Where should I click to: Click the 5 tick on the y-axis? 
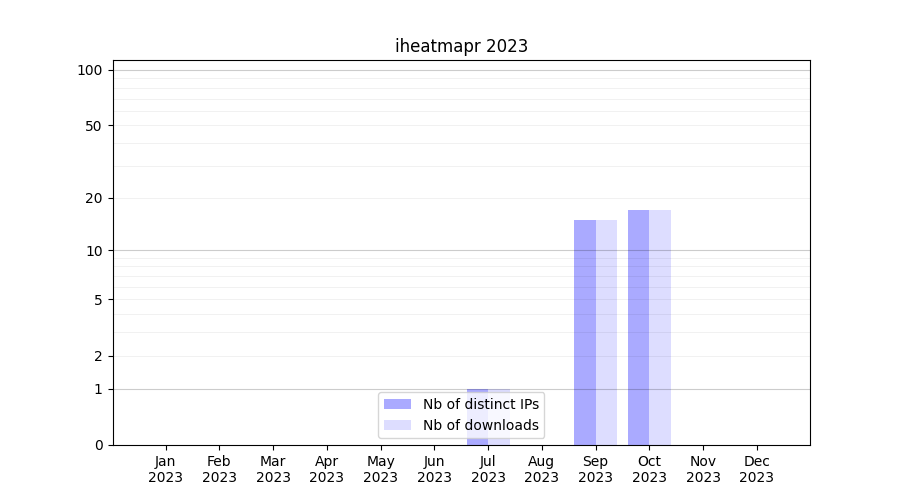98,299
